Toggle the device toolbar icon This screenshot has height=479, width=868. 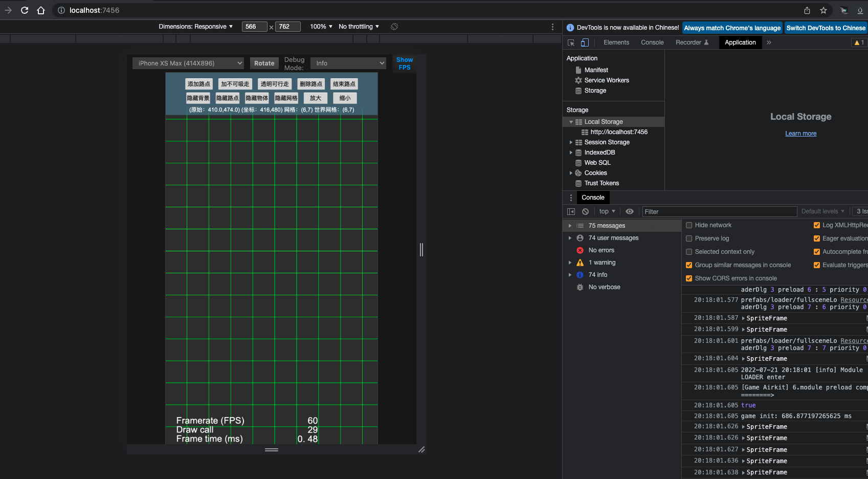[x=585, y=42]
